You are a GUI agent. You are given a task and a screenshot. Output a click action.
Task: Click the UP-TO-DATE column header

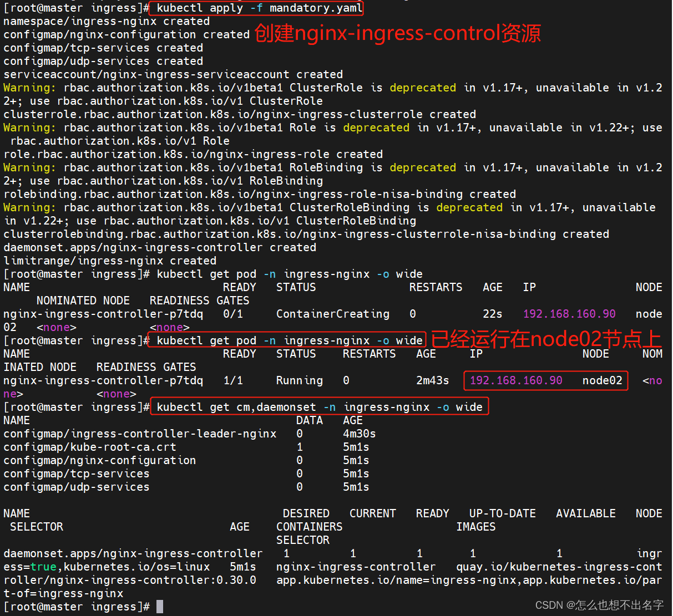tap(503, 513)
